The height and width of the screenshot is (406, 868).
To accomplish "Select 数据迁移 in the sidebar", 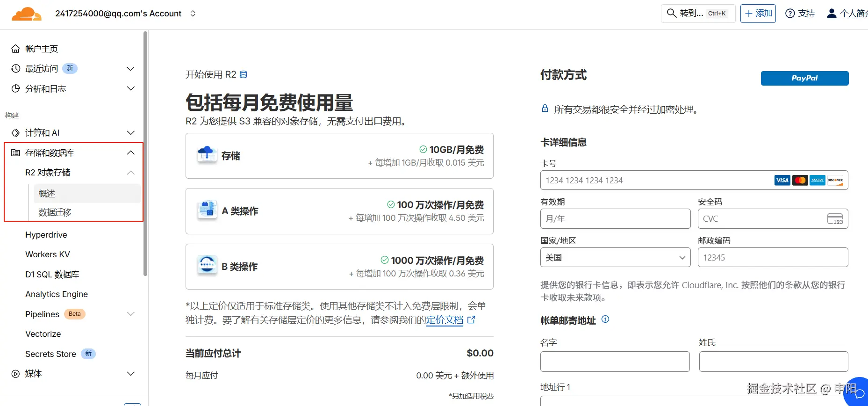I will pos(55,212).
